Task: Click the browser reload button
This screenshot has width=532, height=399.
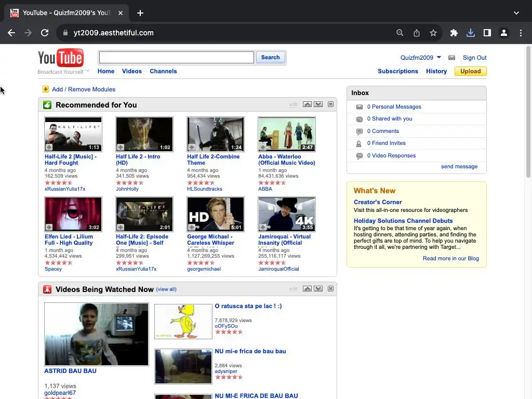Action: pyautogui.click(x=45, y=33)
